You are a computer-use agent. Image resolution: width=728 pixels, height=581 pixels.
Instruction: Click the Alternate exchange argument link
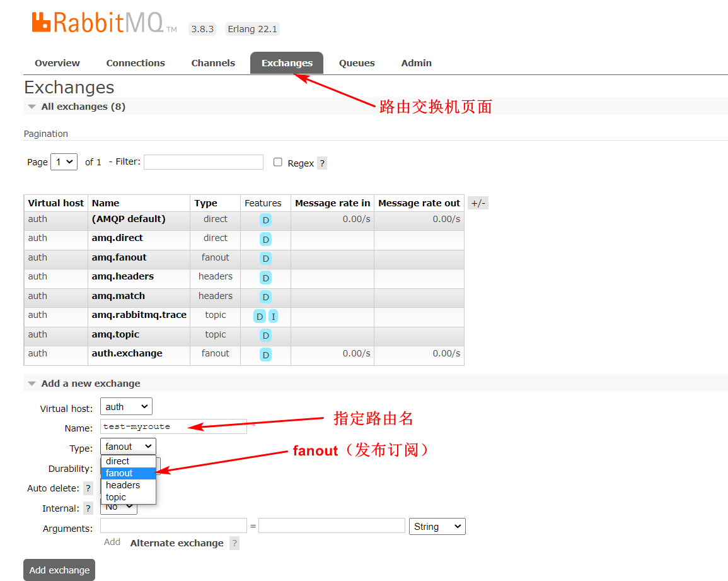coord(177,543)
